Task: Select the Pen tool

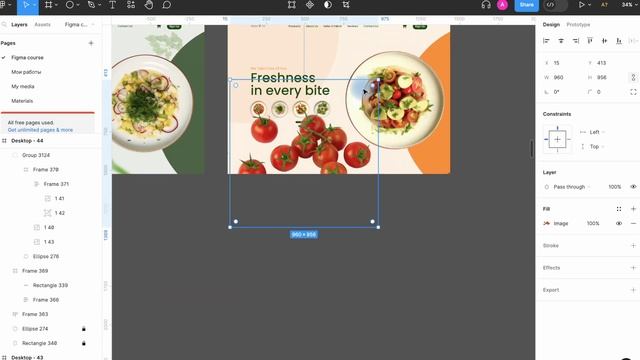Action: click(91, 5)
